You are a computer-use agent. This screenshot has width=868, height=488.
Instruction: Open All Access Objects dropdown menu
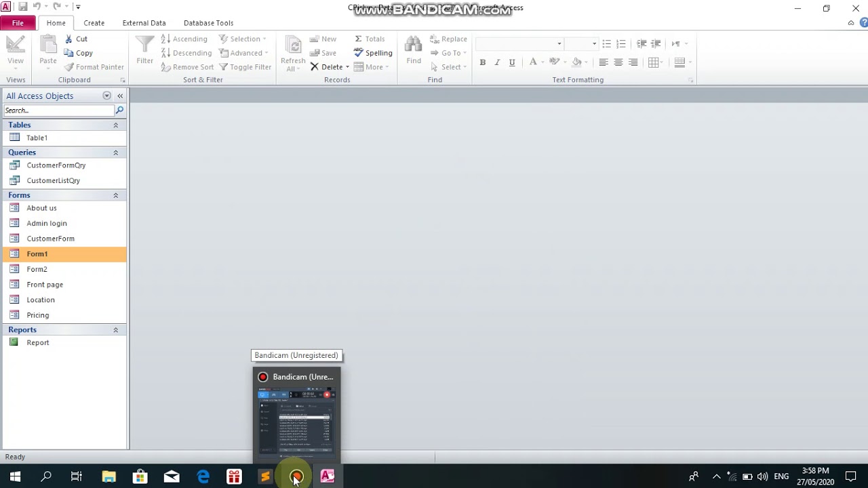tap(106, 96)
